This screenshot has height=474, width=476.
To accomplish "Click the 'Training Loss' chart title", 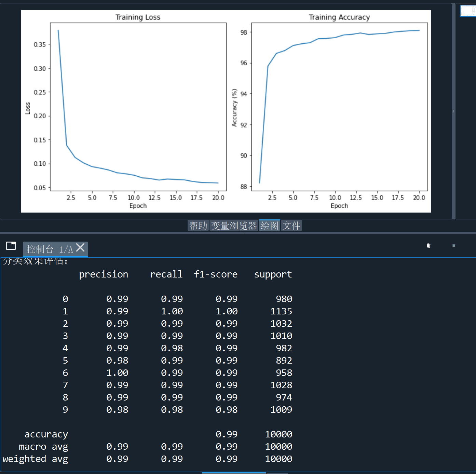I will 138,17.
